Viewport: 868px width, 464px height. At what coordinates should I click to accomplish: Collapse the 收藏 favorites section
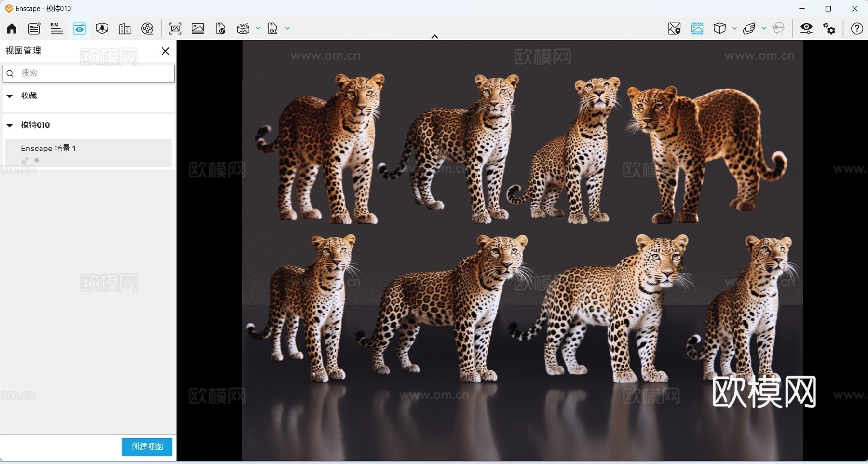pos(10,96)
